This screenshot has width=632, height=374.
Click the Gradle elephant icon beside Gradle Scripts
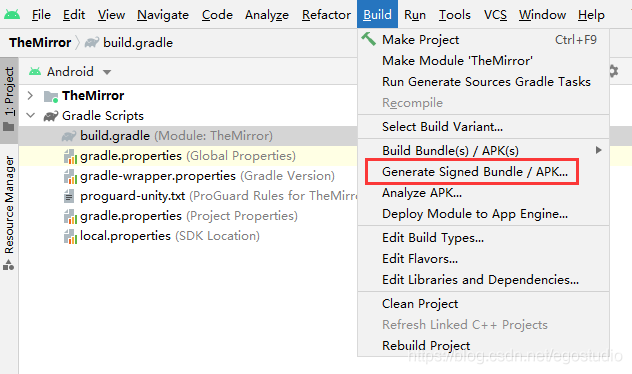click(51, 116)
